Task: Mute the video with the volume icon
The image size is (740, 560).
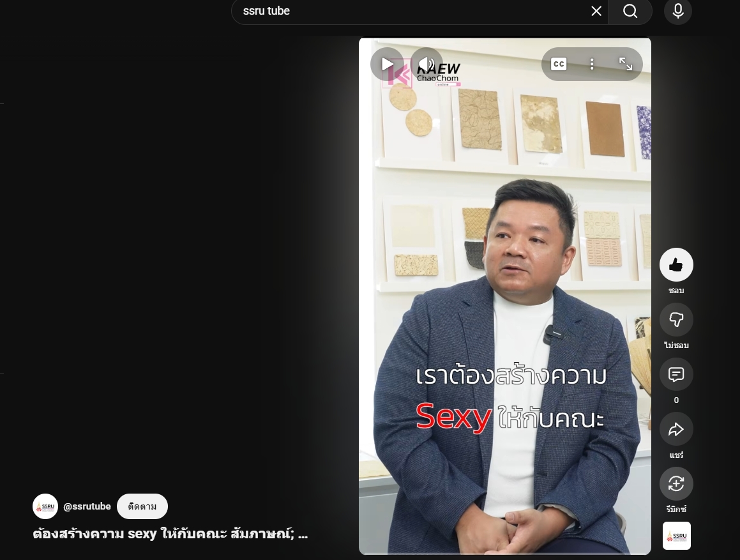Action: pos(427,64)
